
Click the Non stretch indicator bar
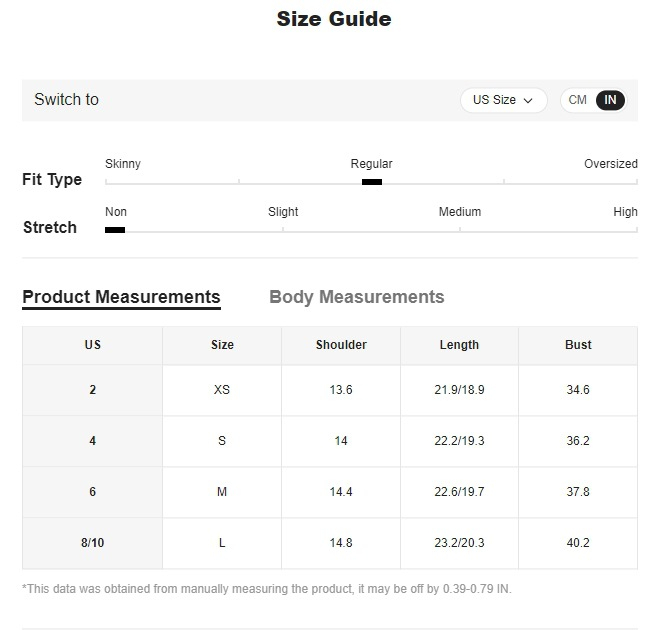click(115, 230)
